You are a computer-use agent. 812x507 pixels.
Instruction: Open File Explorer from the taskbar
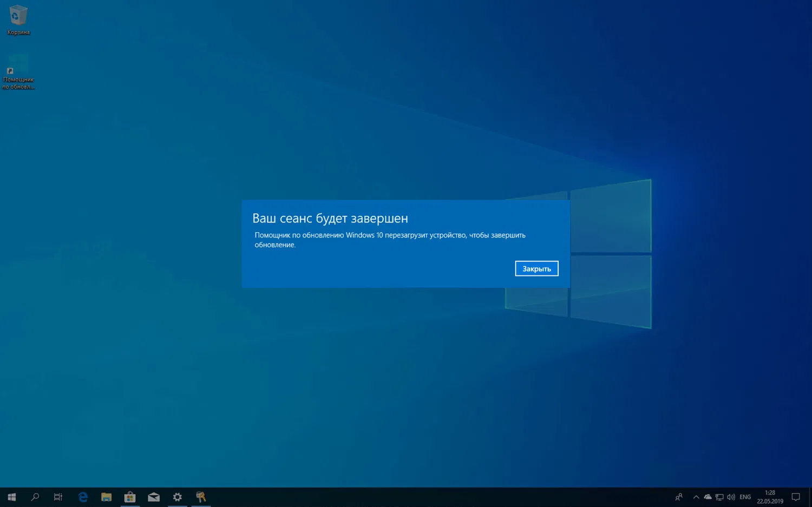tap(107, 497)
